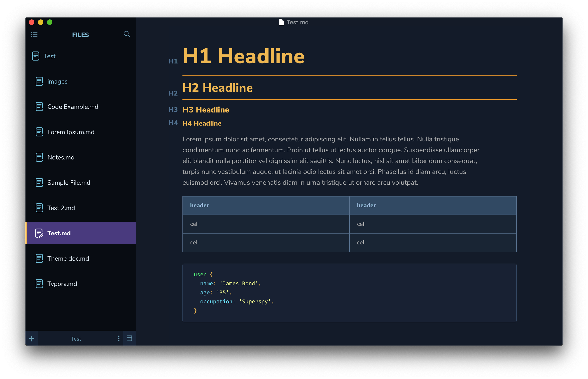This screenshot has height=379, width=588.
Task: Click the 'user {' code line
Action: (203, 274)
